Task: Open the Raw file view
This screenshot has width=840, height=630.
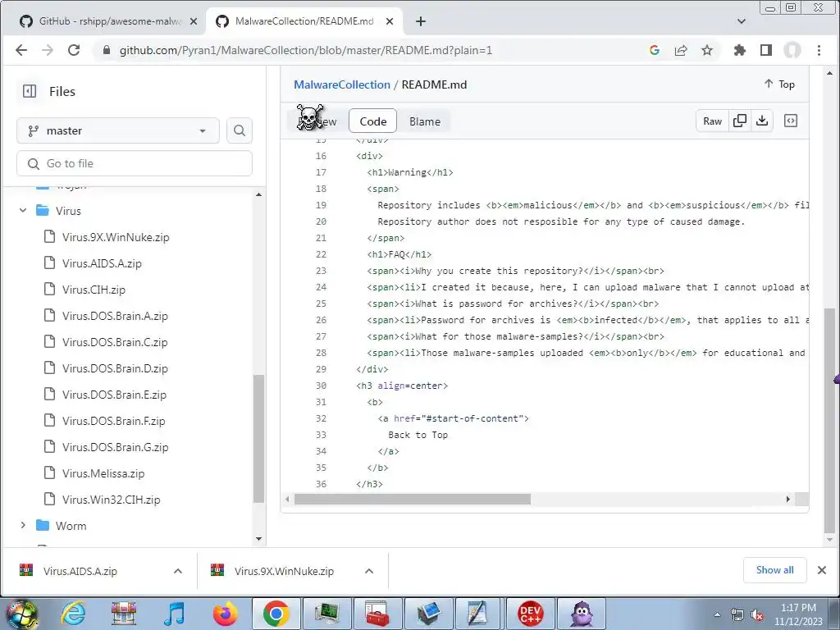Action: point(713,121)
